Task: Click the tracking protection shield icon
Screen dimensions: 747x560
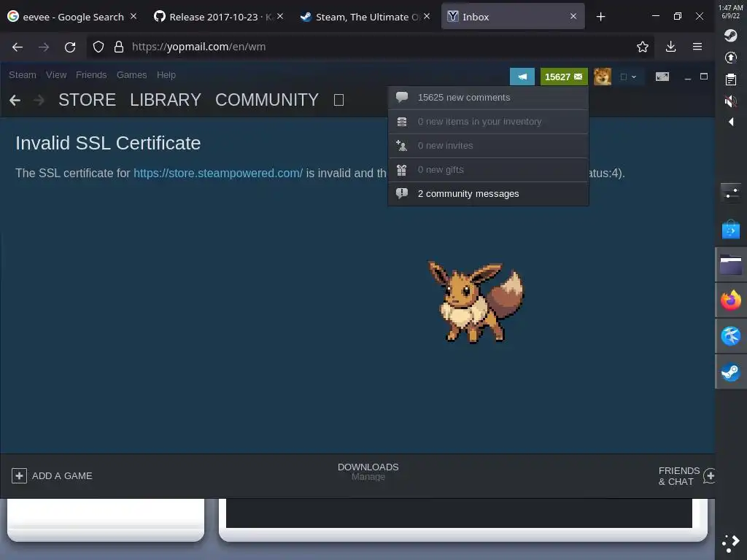Action: tap(98, 47)
